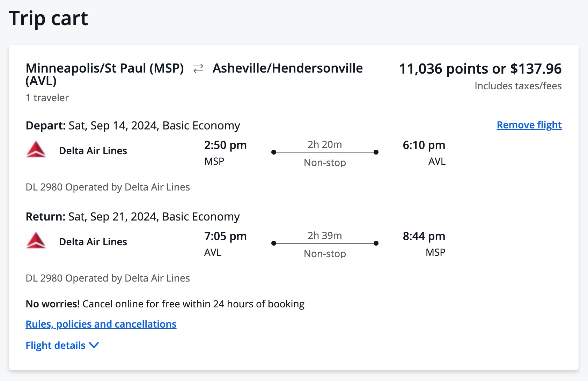Image resolution: width=588 pixels, height=381 pixels.
Task: Click the 1 traveler label
Action: 47,98
